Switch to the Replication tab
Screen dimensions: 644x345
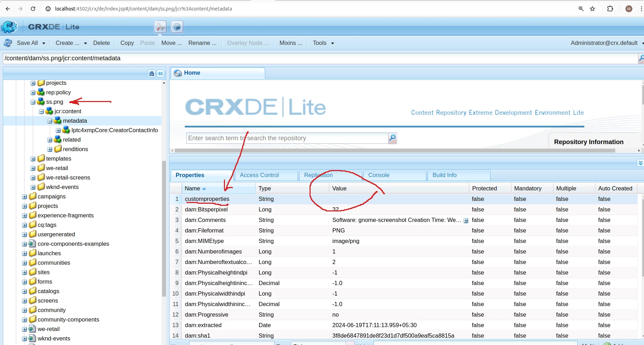pos(330,175)
